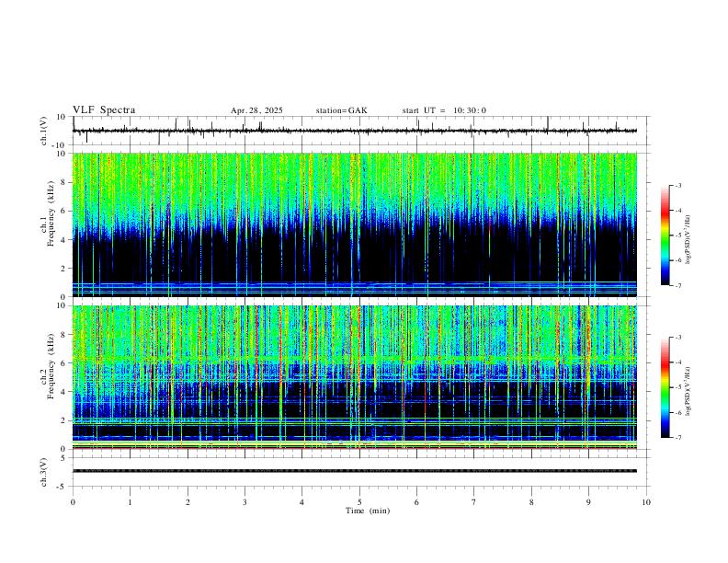728x563 pixels.
Task: Click the ch.3 black signal band
Action: pyautogui.click(x=354, y=471)
